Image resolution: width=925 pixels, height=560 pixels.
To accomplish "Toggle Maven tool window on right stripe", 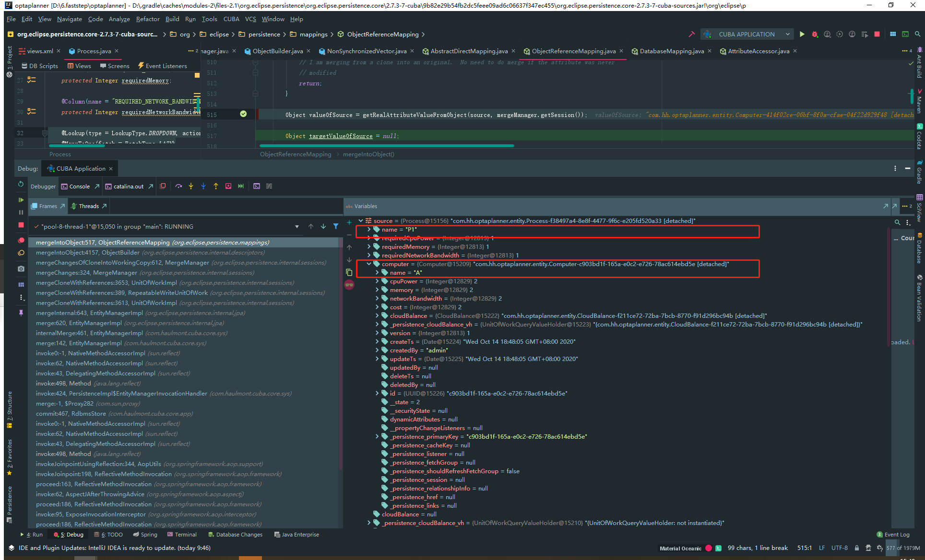I will tap(919, 101).
